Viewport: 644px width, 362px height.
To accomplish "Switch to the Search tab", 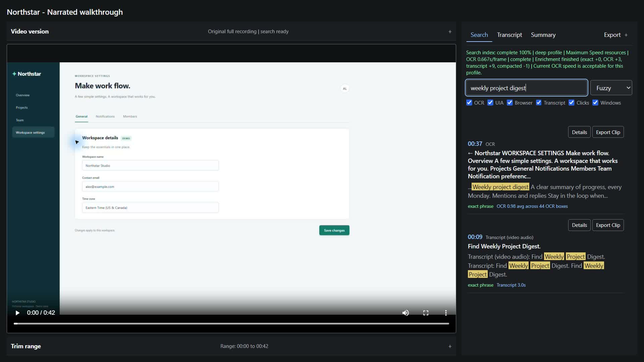I will click(479, 35).
